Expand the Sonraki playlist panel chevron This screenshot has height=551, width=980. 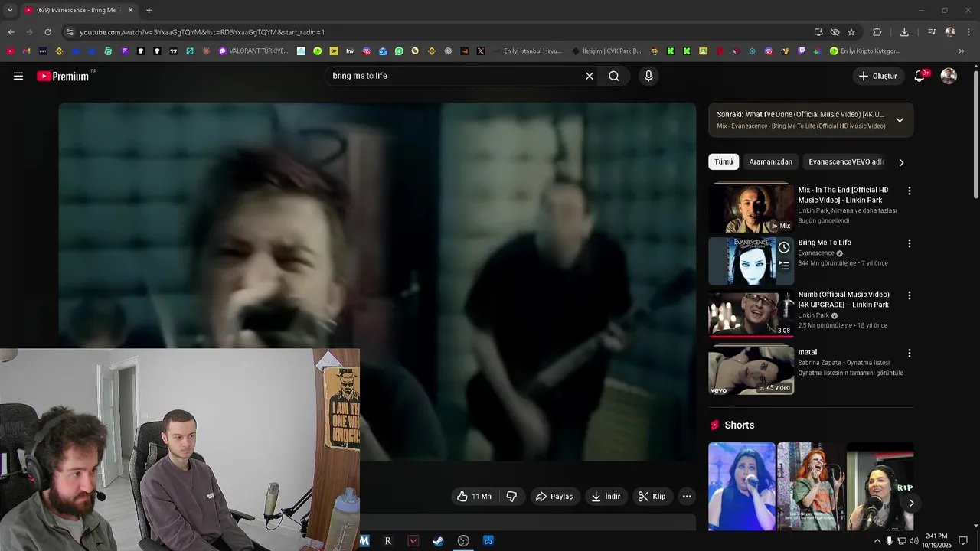pyautogui.click(x=900, y=120)
